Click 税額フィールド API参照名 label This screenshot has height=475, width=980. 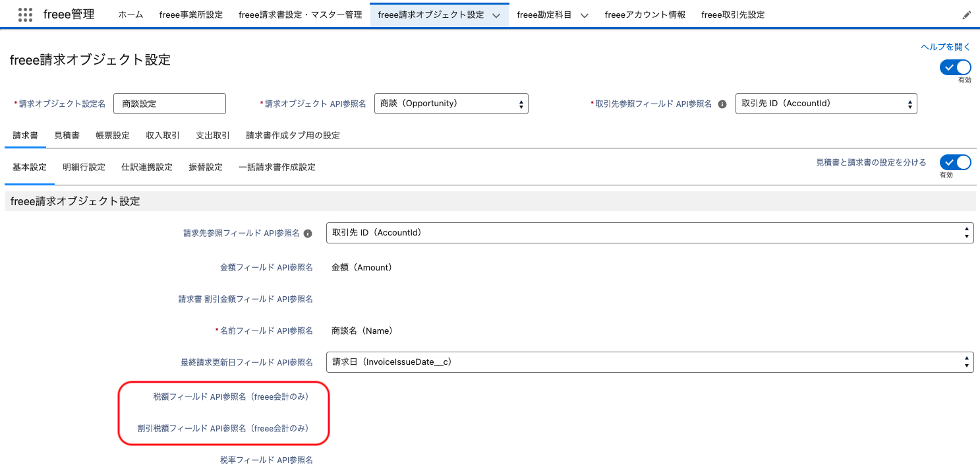click(x=231, y=396)
